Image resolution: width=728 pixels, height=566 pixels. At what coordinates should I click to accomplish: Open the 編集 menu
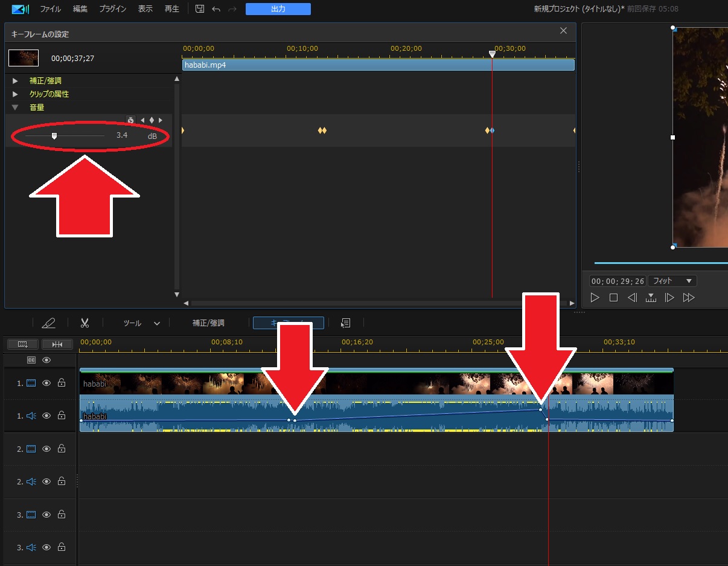coord(80,9)
